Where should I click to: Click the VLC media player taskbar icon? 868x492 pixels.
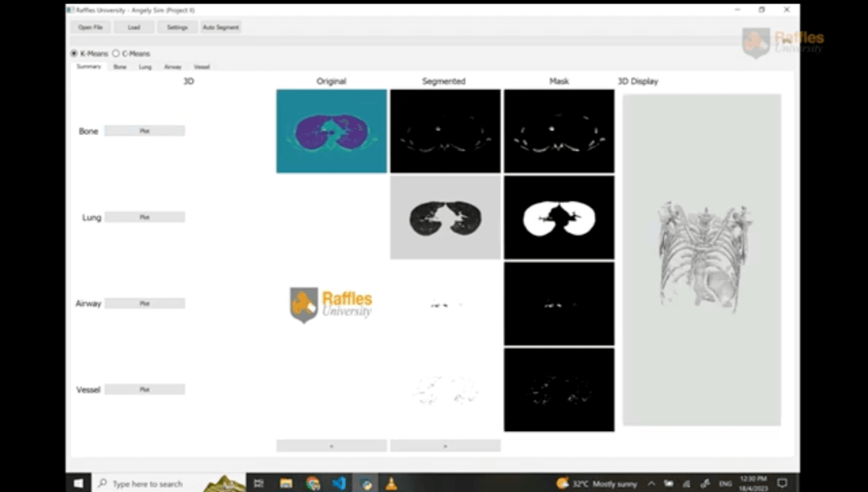pos(391,484)
